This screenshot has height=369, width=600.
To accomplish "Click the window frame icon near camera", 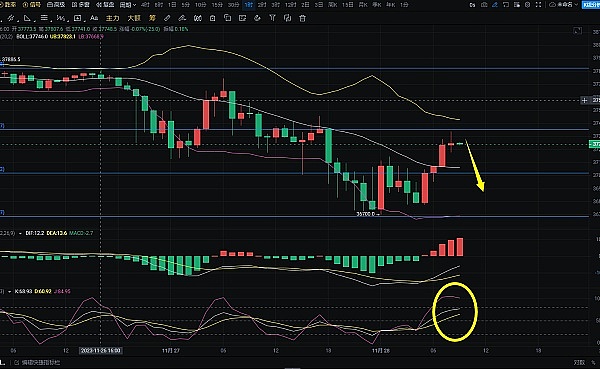I will click(x=506, y=5).
